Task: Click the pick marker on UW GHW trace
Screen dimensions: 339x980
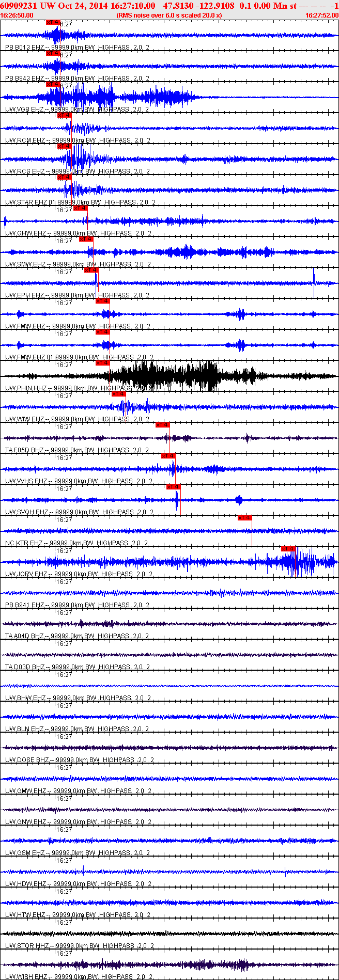Action: click(80, 208)
